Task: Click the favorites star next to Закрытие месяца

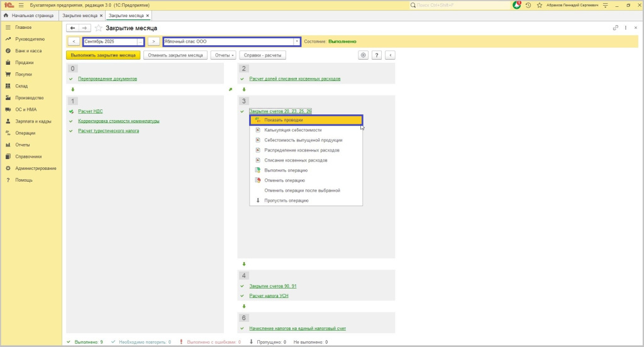Action: pos(99,28)
